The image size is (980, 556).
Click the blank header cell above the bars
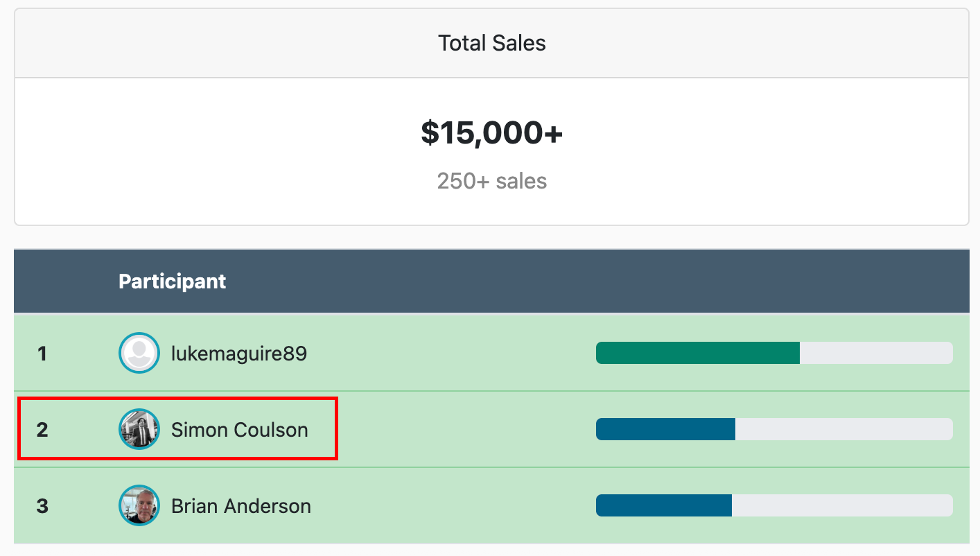click(774, 281)
